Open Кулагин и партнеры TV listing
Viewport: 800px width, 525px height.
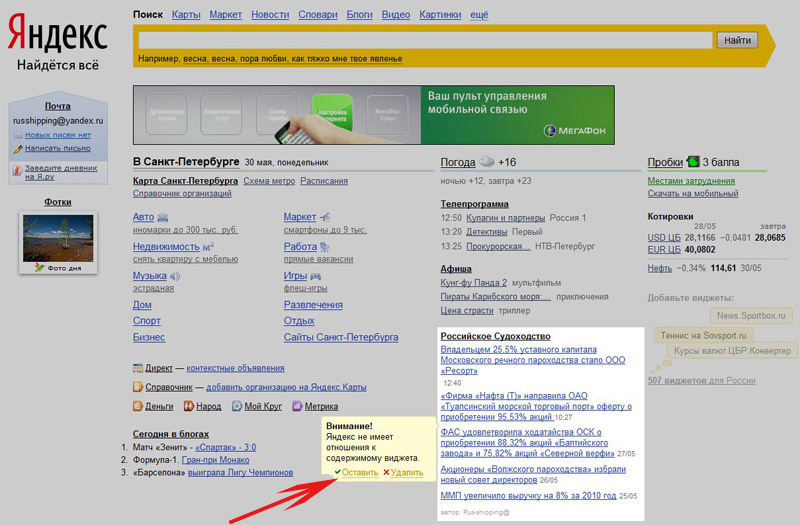click(x=506, y=218)
